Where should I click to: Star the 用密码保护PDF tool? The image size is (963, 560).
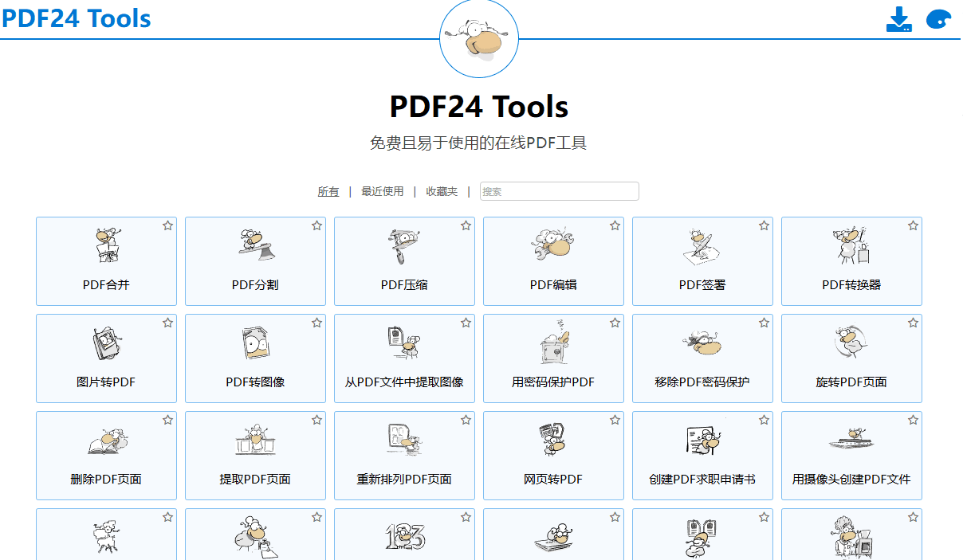pyautogui.click(x=615, y=323)
